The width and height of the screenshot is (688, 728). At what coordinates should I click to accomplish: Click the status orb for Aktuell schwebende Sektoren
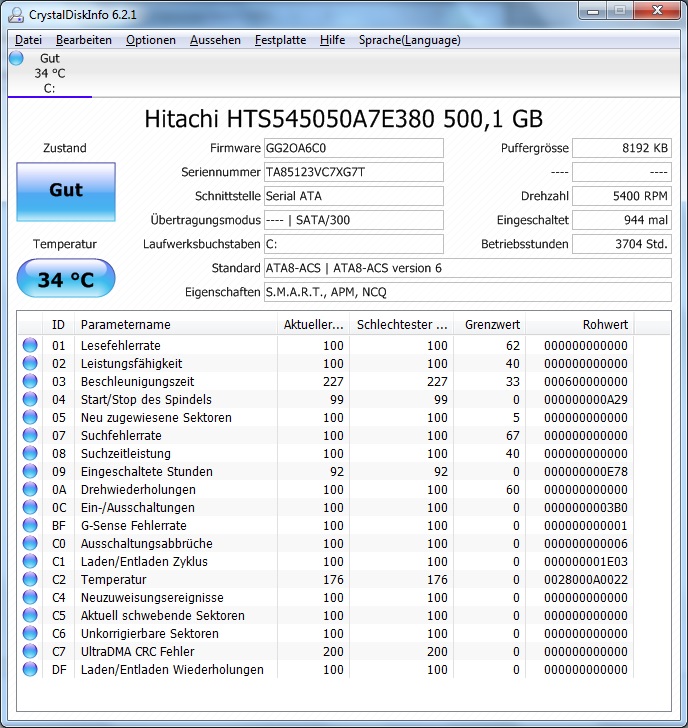tap(30, 615)
